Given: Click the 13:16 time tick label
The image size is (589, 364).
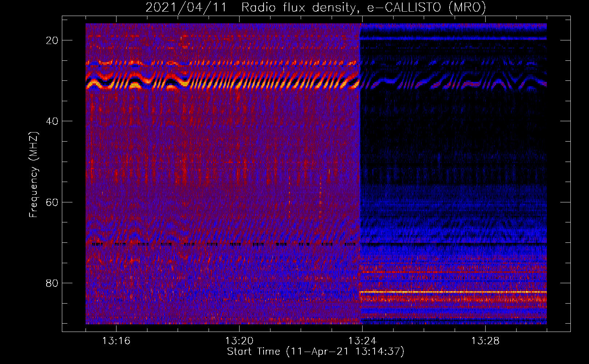Looking at the screenshot, I should pos(116,341).
